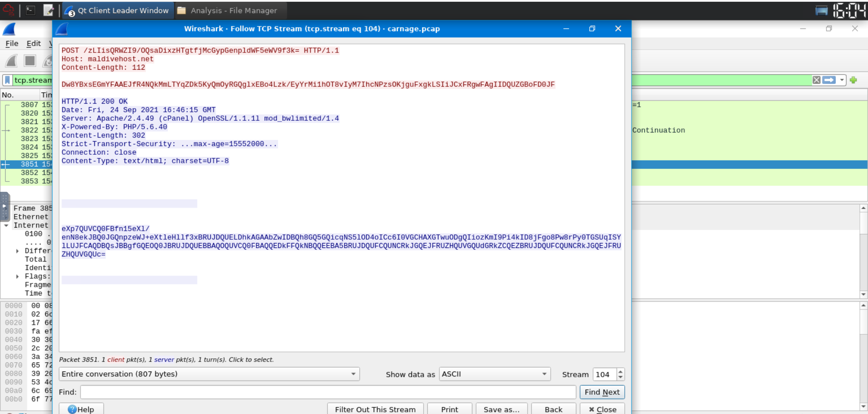Clear the display filter with the X icon
This screenshot has height=414, width=868.
816,80
